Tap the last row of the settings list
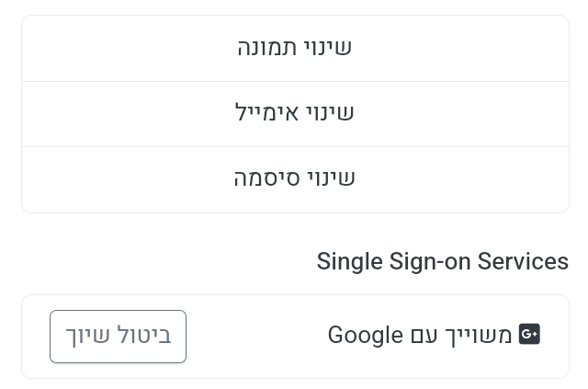The width and height of the screenshot is (588, 389). [x=295, y=178]
